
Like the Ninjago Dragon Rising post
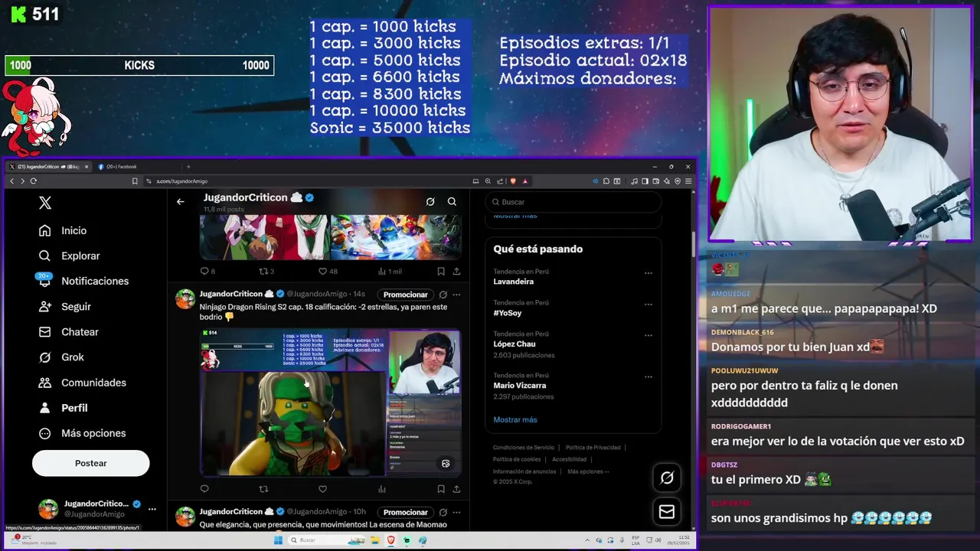322,489
